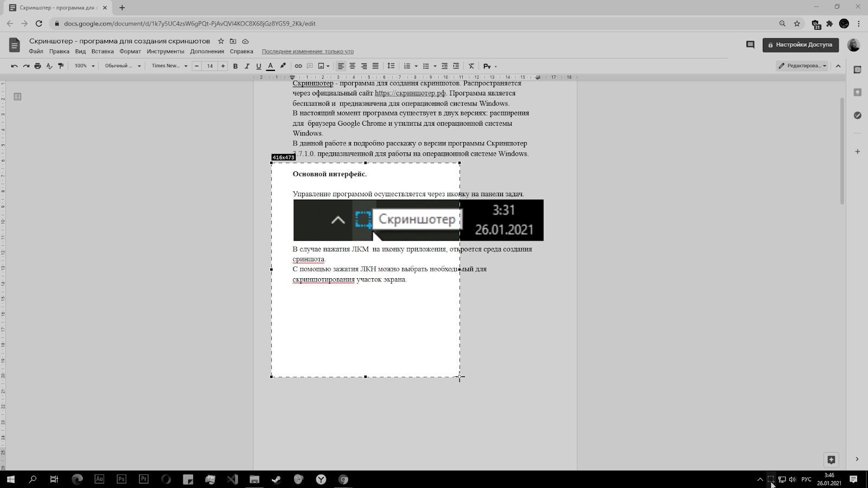Open the Файл menu
Image resolution: width=868 pixels, height=488 pixels.
36,52
